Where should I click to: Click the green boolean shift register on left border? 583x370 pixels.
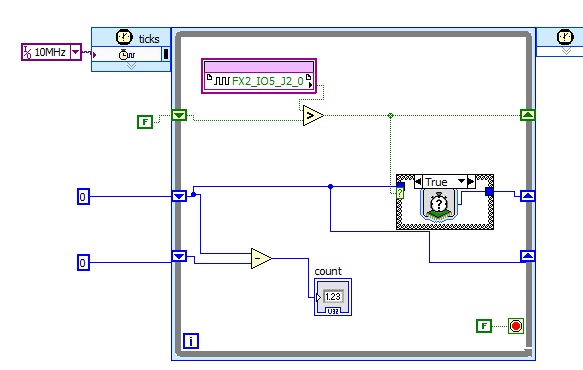pos(179,115)
